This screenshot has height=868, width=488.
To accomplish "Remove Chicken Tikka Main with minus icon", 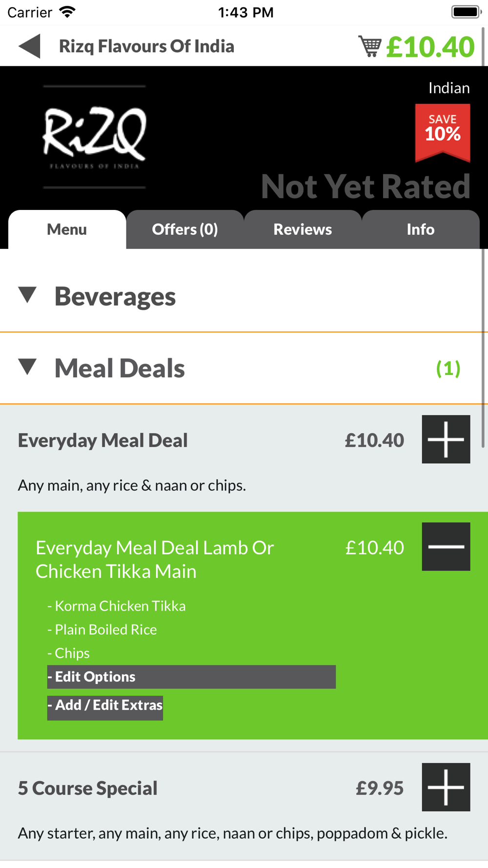I will (x=446, y=547).
